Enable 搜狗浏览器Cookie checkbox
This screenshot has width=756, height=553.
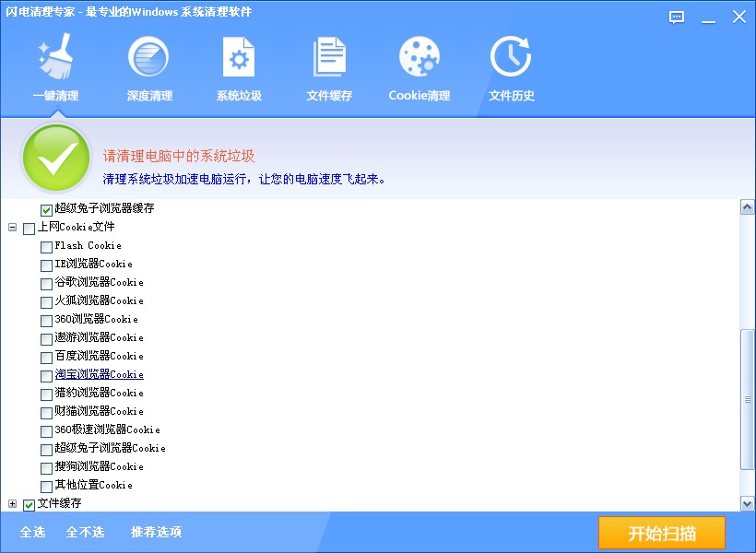(x=46, y=467)
